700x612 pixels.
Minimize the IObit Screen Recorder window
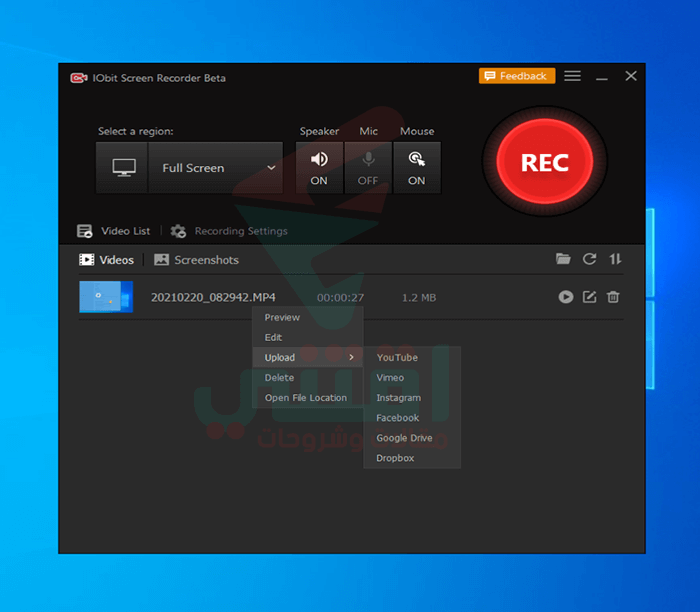tap(602, 77)
